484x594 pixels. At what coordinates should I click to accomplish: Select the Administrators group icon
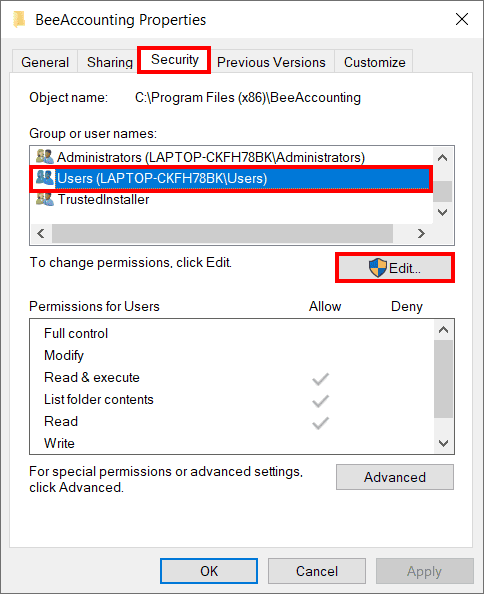(x=45, y=156)
